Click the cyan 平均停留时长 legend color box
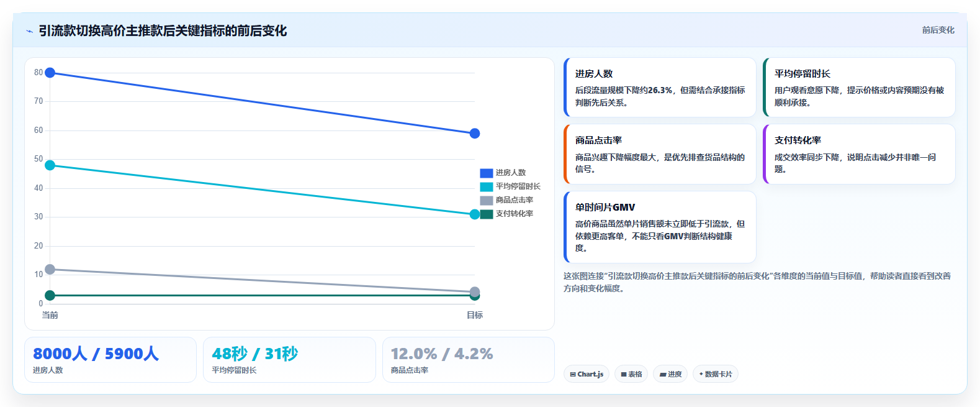The image size is (980, 407). [x=487, y=186]
